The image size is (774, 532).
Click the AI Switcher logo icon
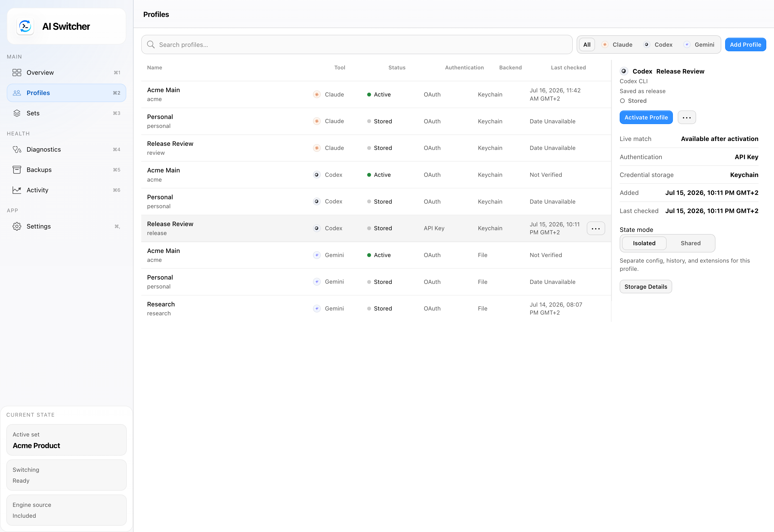(x=25, y=26)
